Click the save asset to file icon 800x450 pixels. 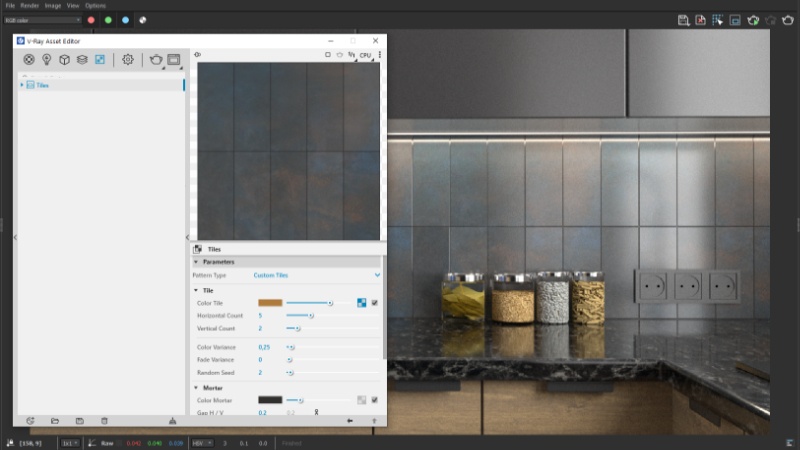point(80,421)
